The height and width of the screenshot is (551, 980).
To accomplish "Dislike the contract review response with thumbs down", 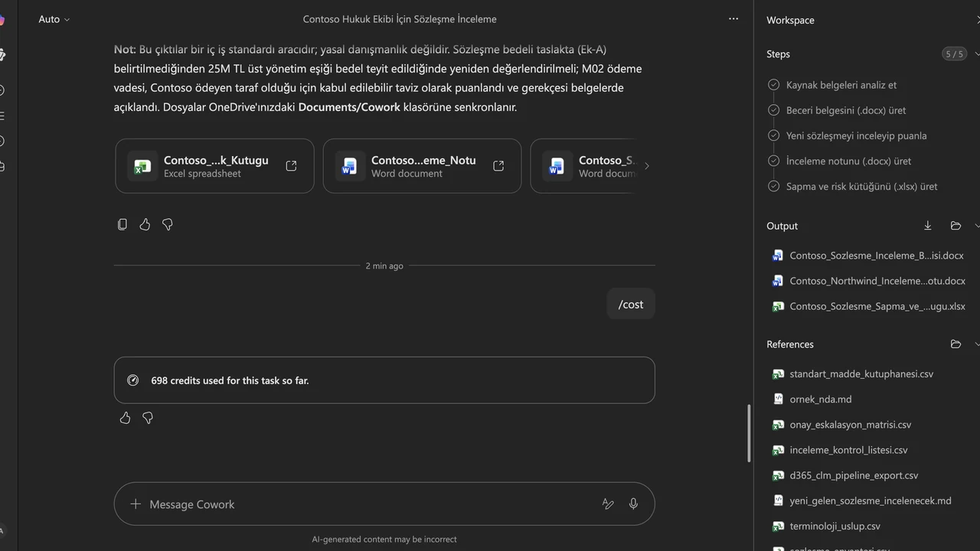I will pos(167,224).
